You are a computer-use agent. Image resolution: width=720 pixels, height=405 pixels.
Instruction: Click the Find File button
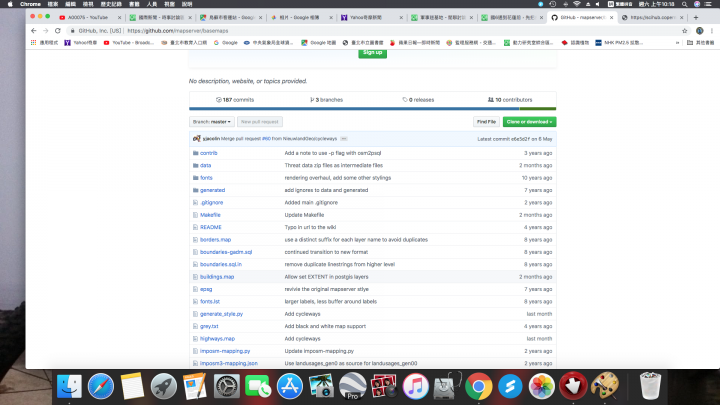(486, 122)
